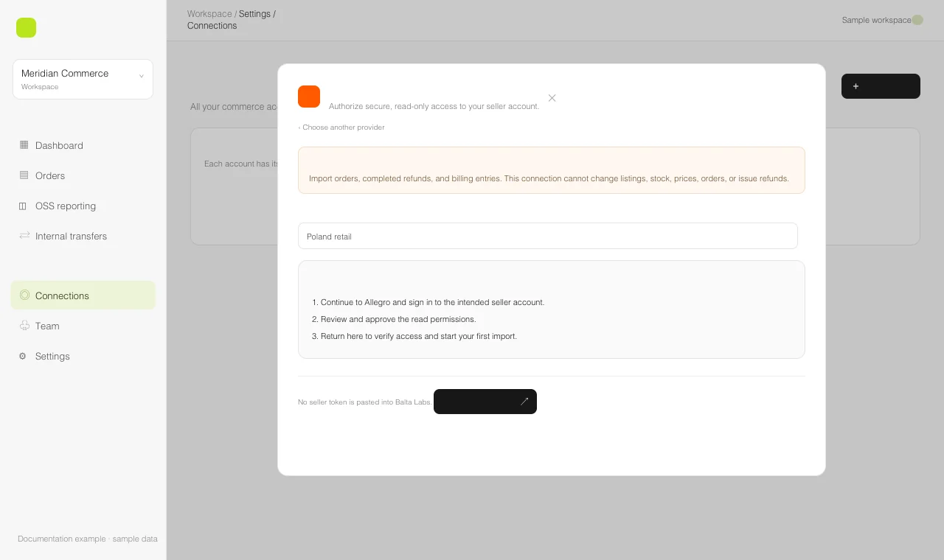This screenshot has height=560, width=944.
Task: Expand the Meridian Commerce workspace switcher
Action: pos(83,79)
